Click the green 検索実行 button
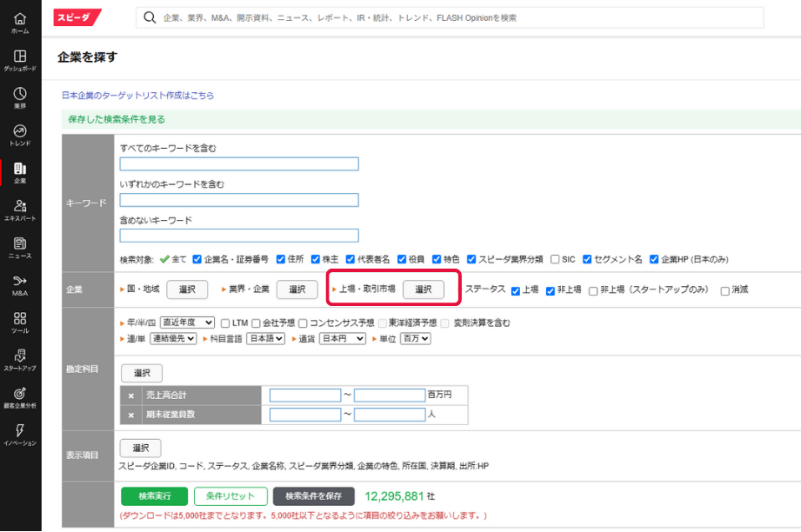 pyautogui.click(x=153, y=495)
